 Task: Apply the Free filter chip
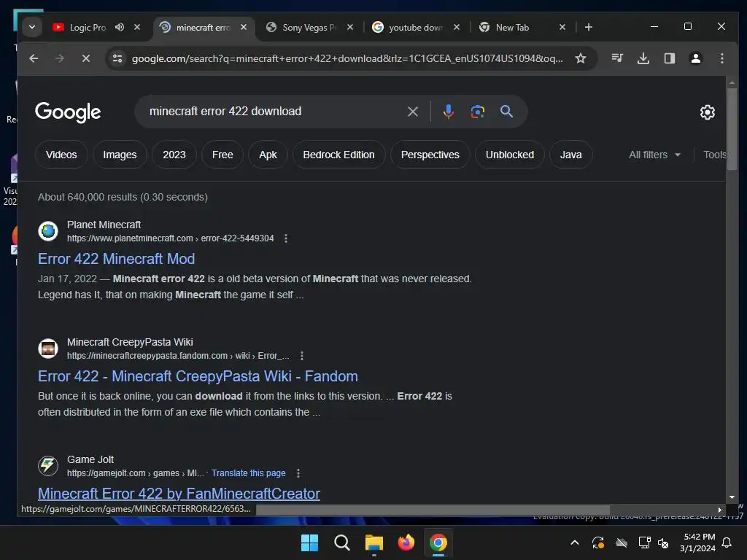click(222, 155)
